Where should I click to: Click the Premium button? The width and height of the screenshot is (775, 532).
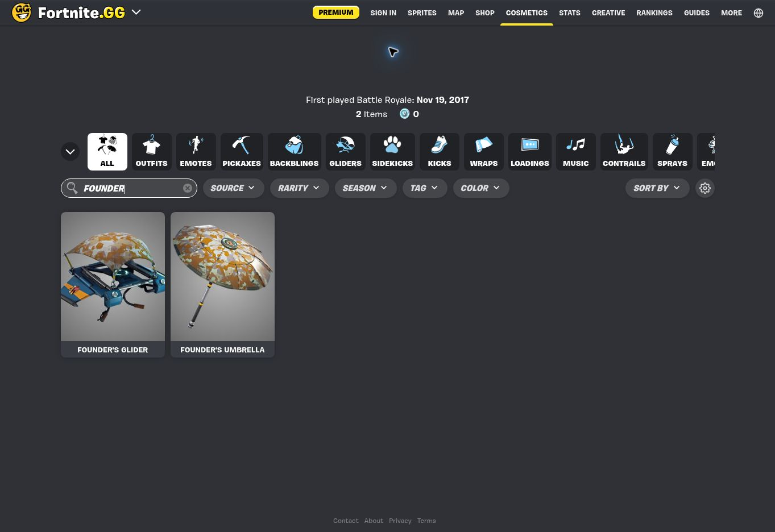tap(336, 13)
